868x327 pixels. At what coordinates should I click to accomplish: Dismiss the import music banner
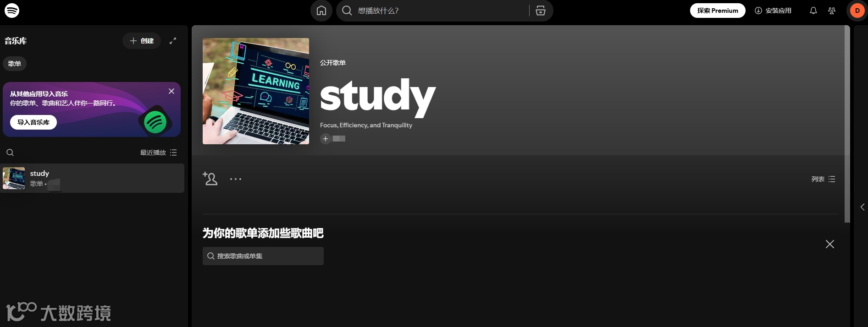(x=171, y=91)
